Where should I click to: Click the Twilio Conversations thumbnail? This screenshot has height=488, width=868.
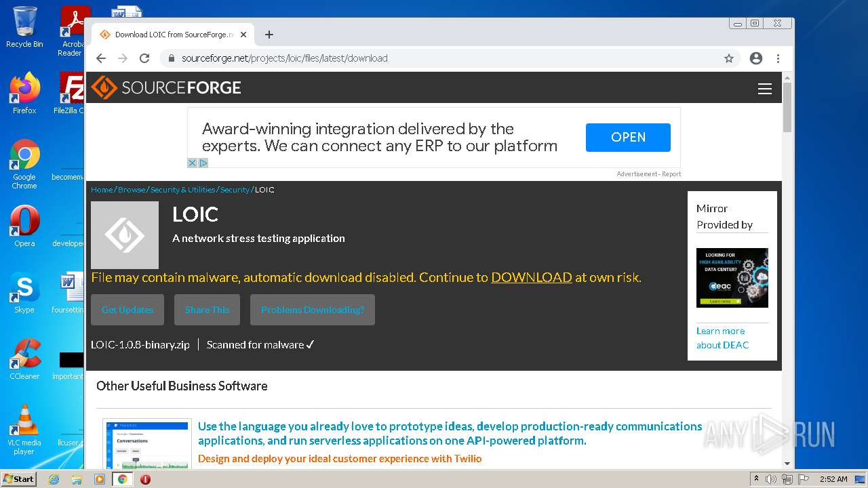[147, 445]
